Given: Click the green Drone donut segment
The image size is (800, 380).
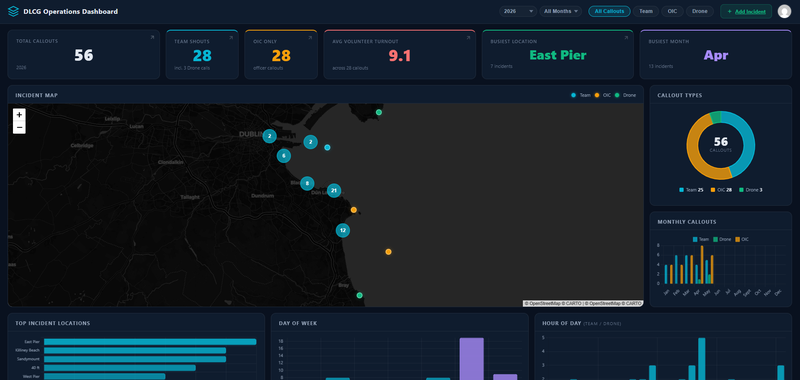Looking at the screenshot, I should pos(715,118).
